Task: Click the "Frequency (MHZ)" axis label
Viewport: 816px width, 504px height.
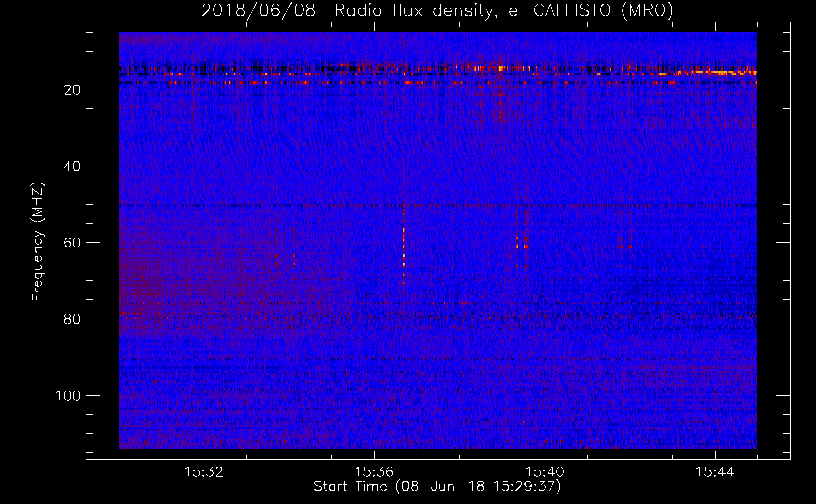Action: 38,242
